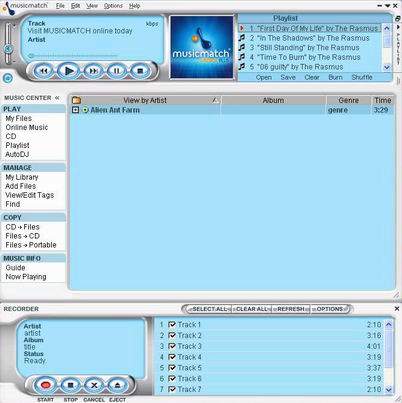Click the music note icon beside Time To Burn
This screenshot has height=403, width=402.
click(242, 57)
